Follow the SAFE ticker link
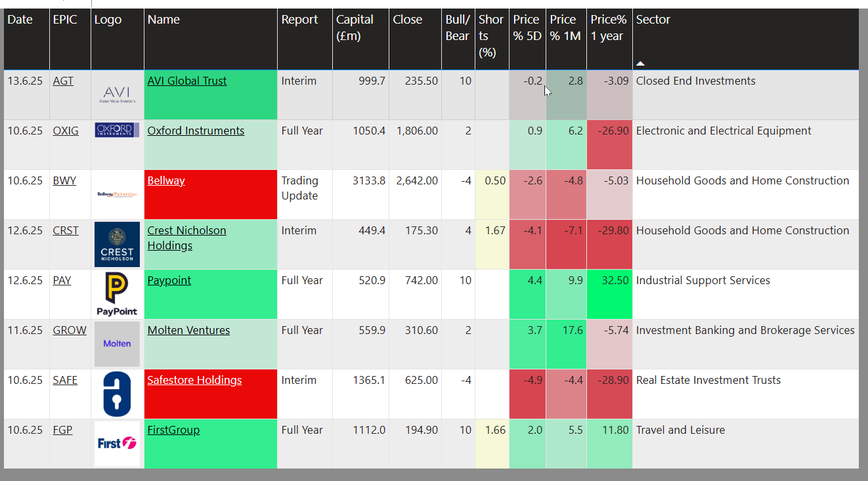This screenshot has width=868, height=481. click(x=65, y=380)
